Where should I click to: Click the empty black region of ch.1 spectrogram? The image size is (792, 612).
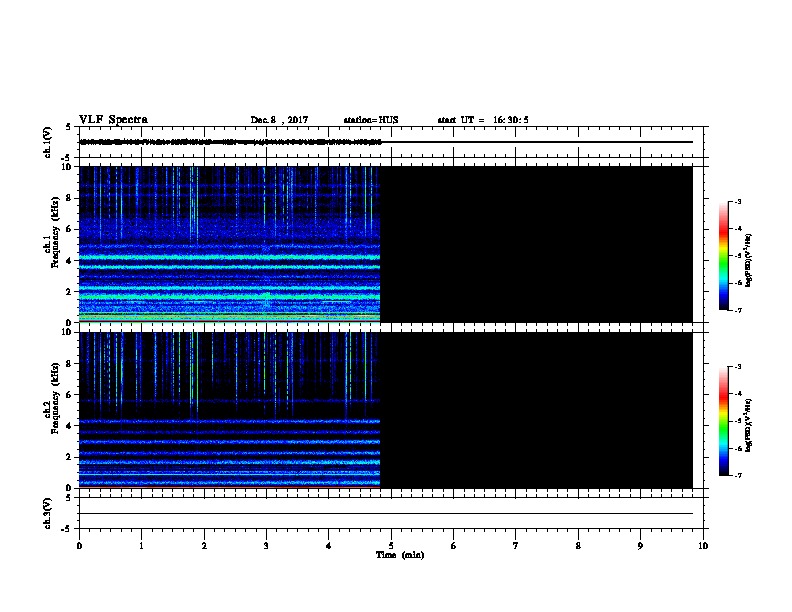click(536, 244)
